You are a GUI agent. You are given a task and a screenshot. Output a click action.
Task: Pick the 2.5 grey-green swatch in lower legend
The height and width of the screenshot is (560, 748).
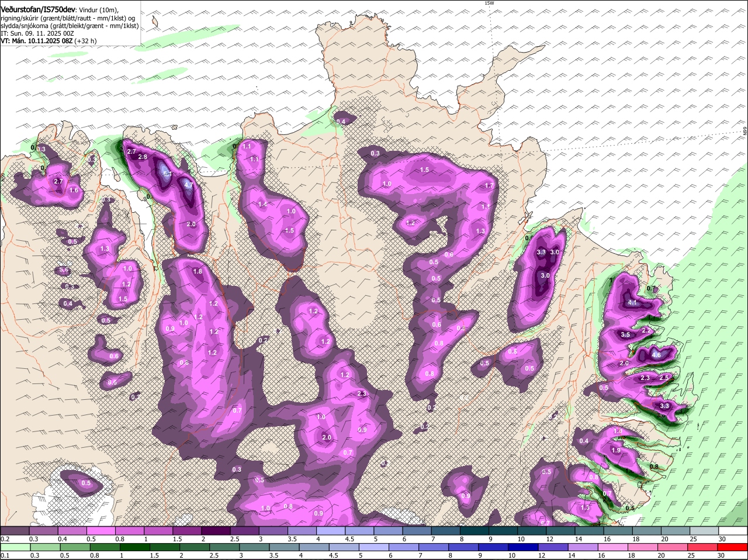226,547
